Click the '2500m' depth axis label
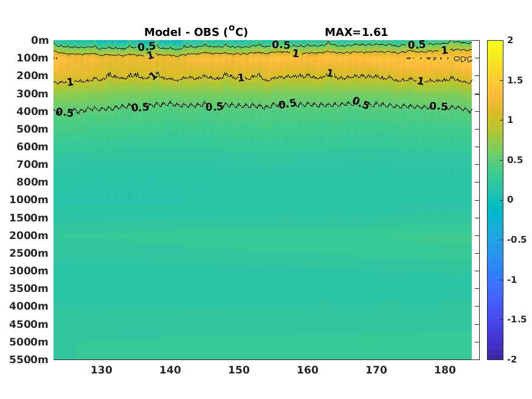532x399 pixels. click(29, 253)
